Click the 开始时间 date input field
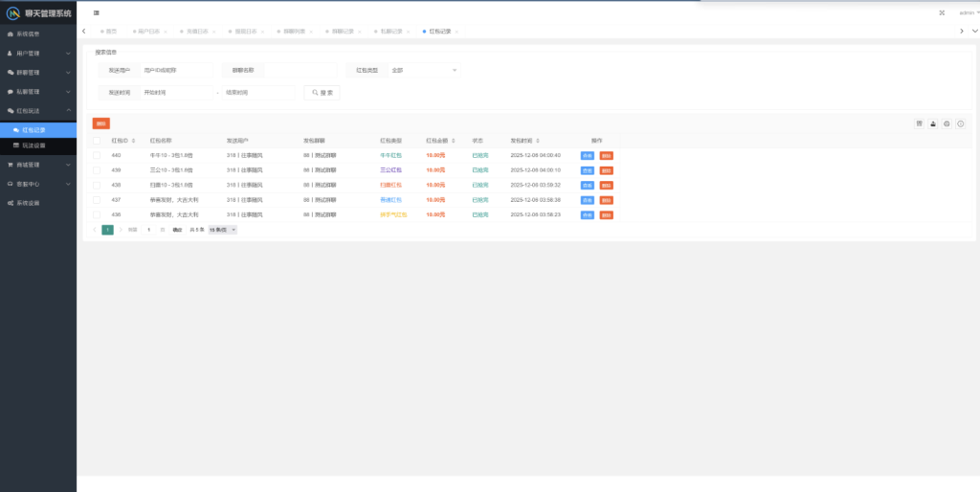This screenshot has width=980, height=492. [x=175, y=93]
